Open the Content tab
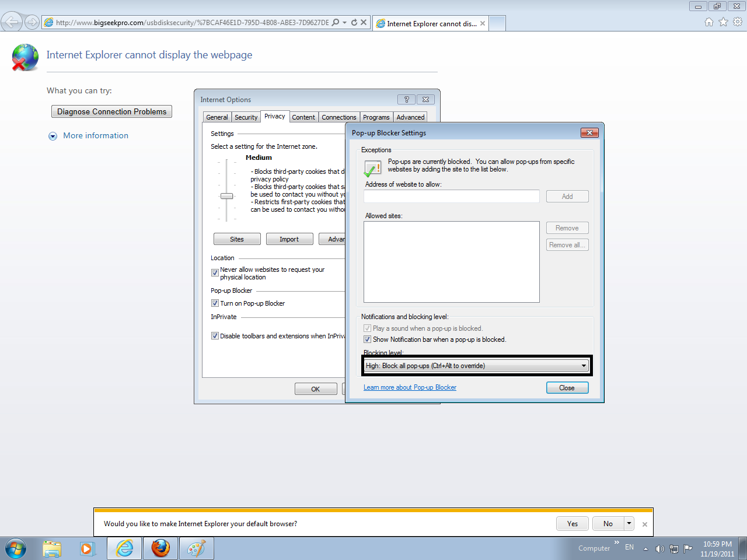747x560 pixels. 303,117
